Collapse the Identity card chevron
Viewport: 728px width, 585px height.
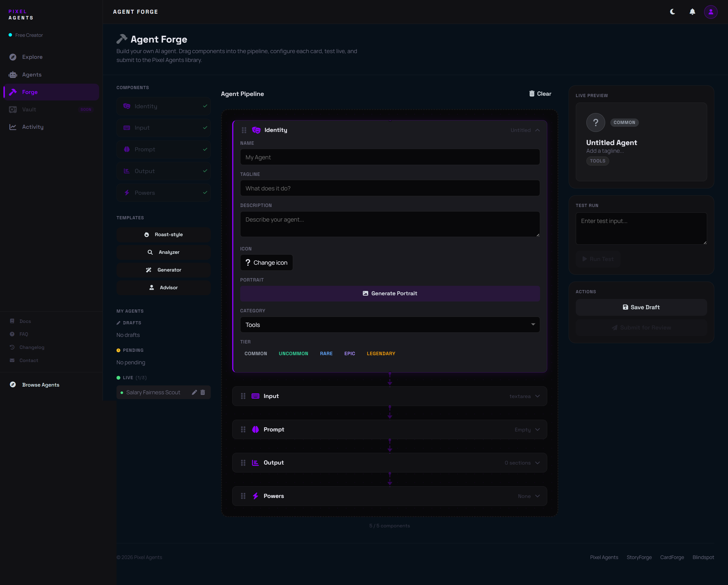pos(537,130)
